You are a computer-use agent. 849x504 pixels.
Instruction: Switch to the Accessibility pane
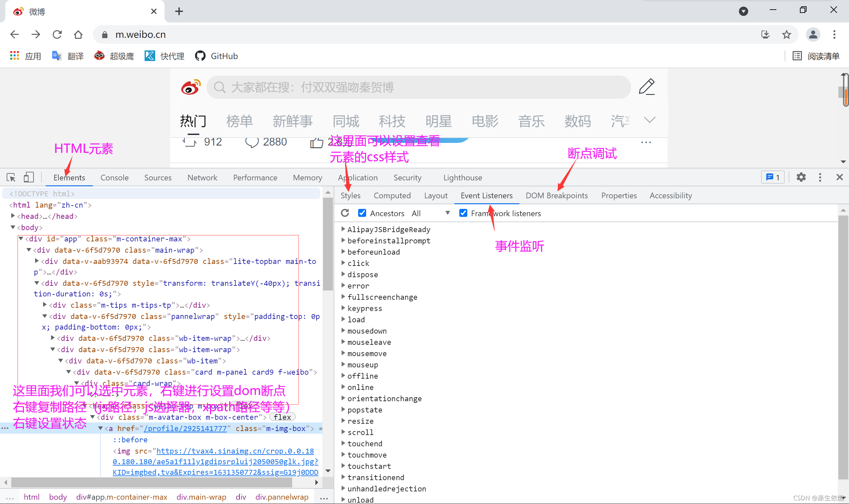tap(671, 196)
